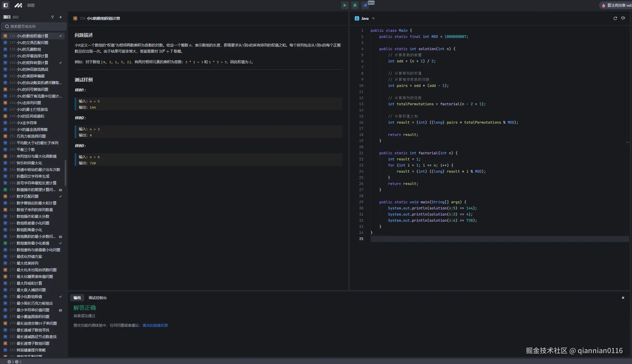Open the problem filter funnel icon

pos(52,17)
